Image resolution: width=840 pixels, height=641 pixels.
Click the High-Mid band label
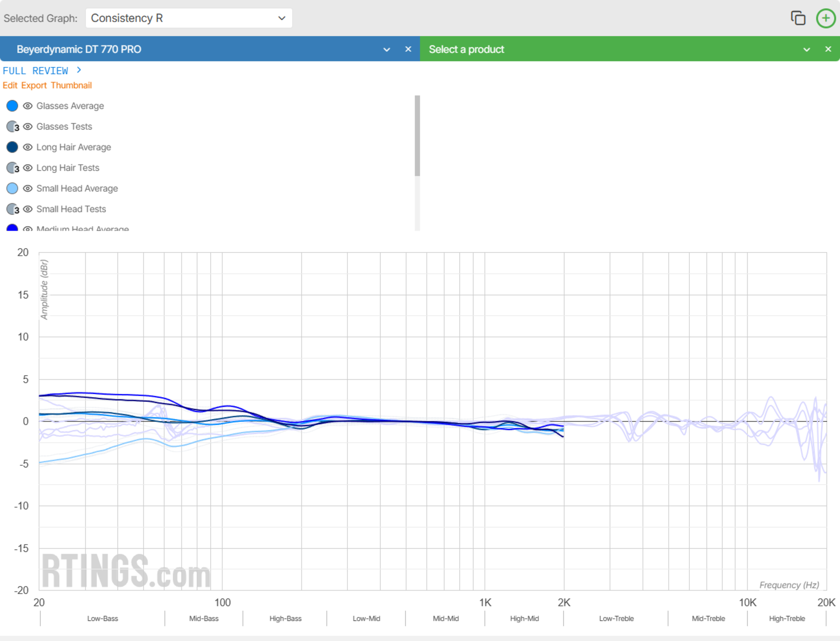525,618
